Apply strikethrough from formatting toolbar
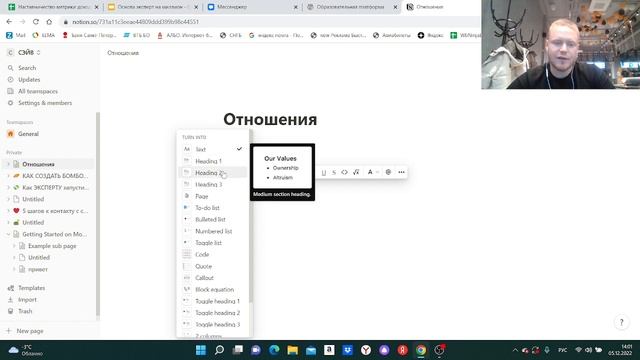The image size is (640, 360). coord(334,172)
